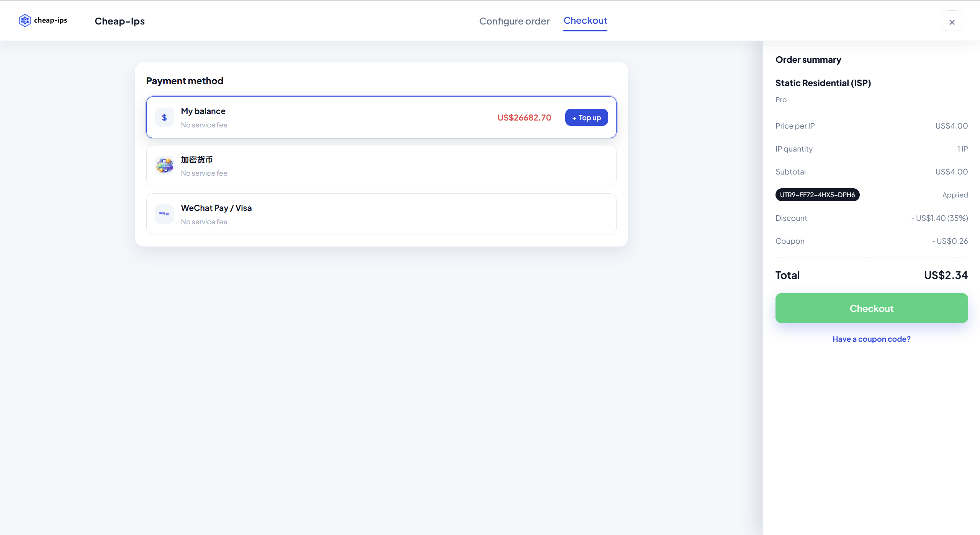
Task: Click applied coupon UTR9-FF72-4HX5-DPH6 badge
Action: point(817,195)
